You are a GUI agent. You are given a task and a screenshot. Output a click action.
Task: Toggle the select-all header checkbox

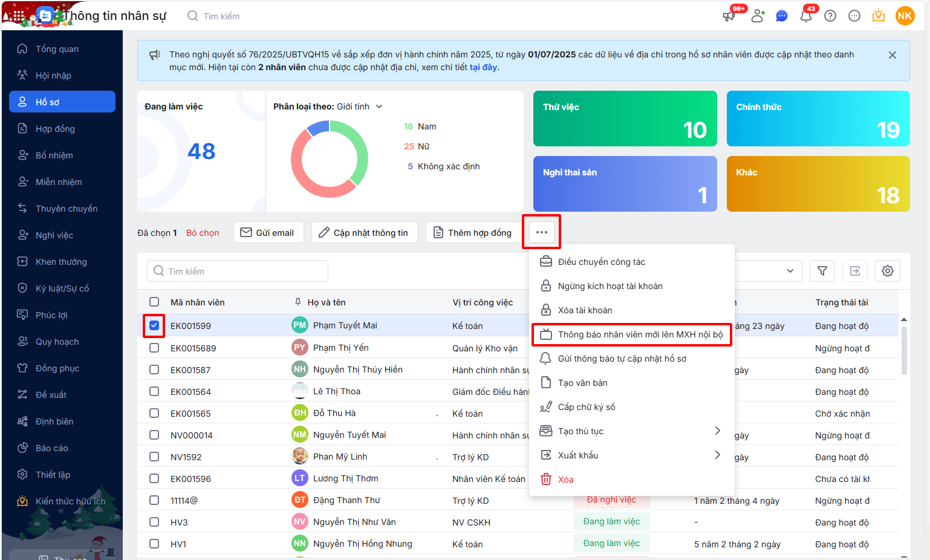click(154, 302)
